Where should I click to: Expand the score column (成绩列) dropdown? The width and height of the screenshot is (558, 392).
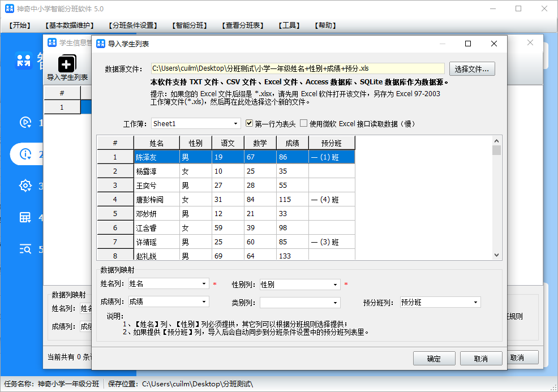(168, 301)
